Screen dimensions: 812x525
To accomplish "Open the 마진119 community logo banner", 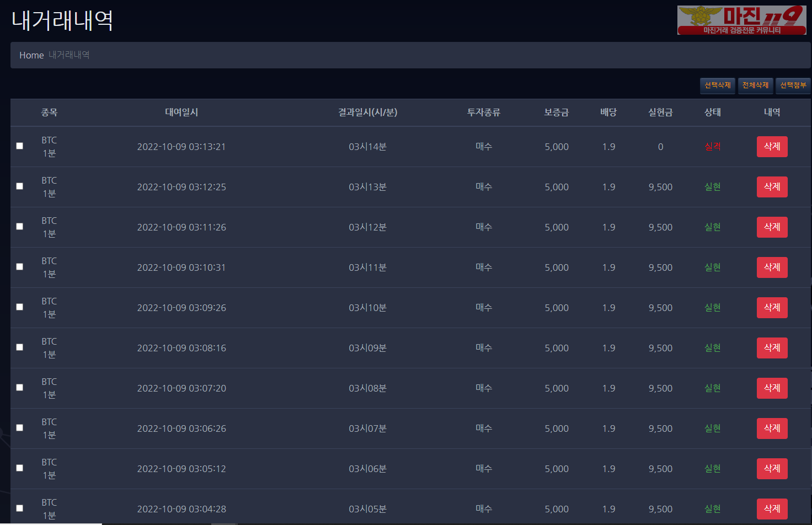I will click(x=741, y=20).
